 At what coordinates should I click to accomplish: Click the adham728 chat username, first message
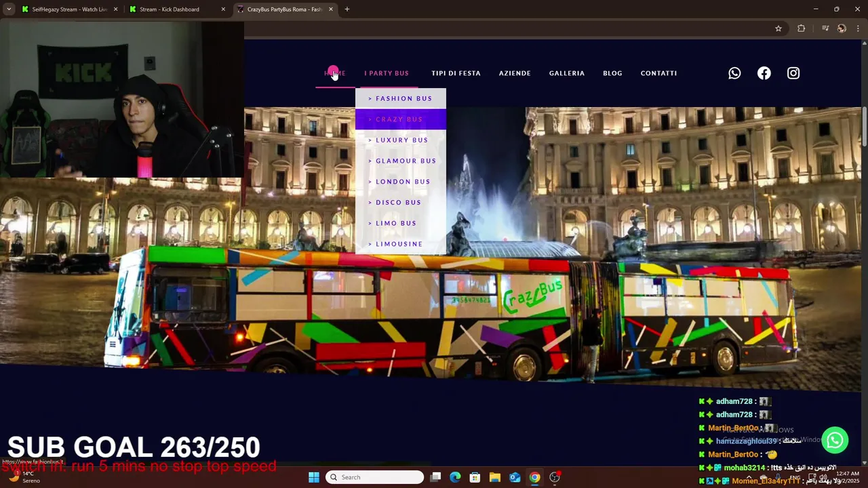pyautogui.click(x=736, y=401)
